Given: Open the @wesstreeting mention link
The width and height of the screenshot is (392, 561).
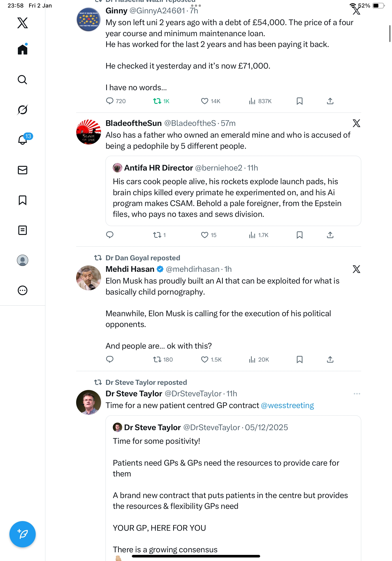Looking at the screenshot, I should pyautogui.click(x=287, y=405).
